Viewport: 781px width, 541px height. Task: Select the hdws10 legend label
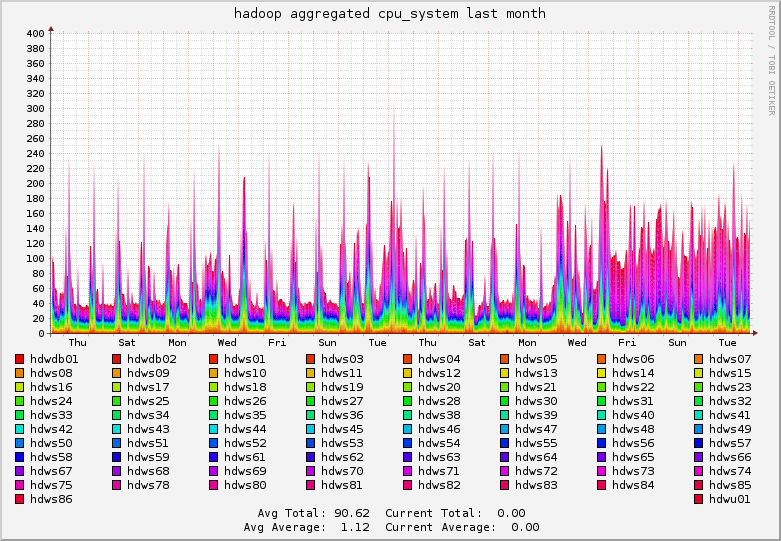245,373
